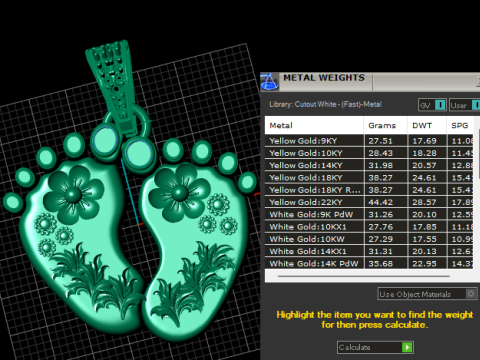Click the 27.51 grams value
Image resolution: width=480 pixels, height=360 pixels.
pyautogui.click(x=380, y=141)
